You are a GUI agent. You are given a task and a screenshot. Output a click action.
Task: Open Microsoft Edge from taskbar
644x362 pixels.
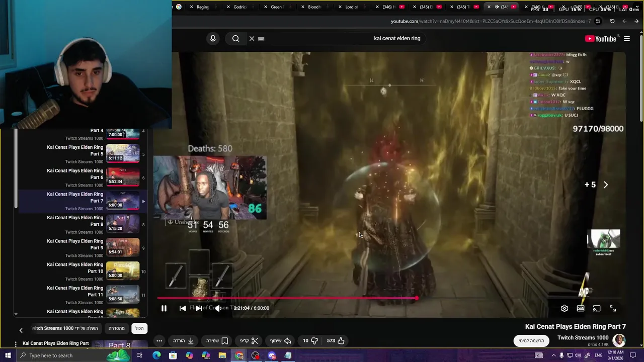[156, 355]
